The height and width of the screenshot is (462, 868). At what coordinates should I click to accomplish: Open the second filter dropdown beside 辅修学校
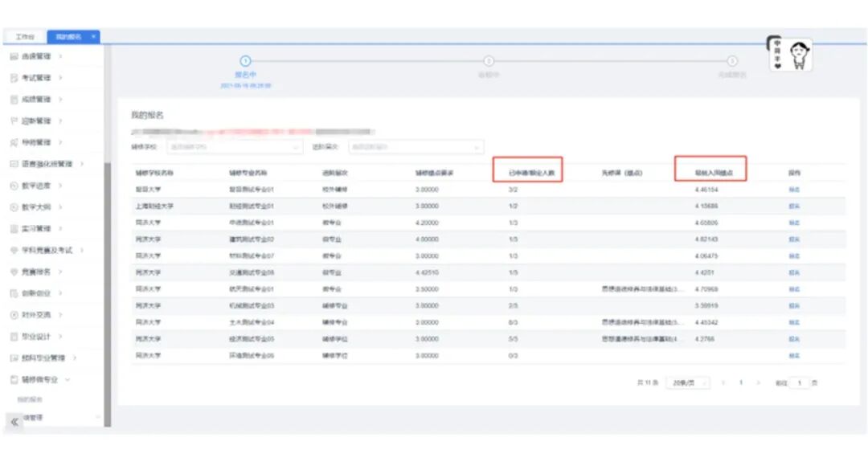[x=416, y=147]
